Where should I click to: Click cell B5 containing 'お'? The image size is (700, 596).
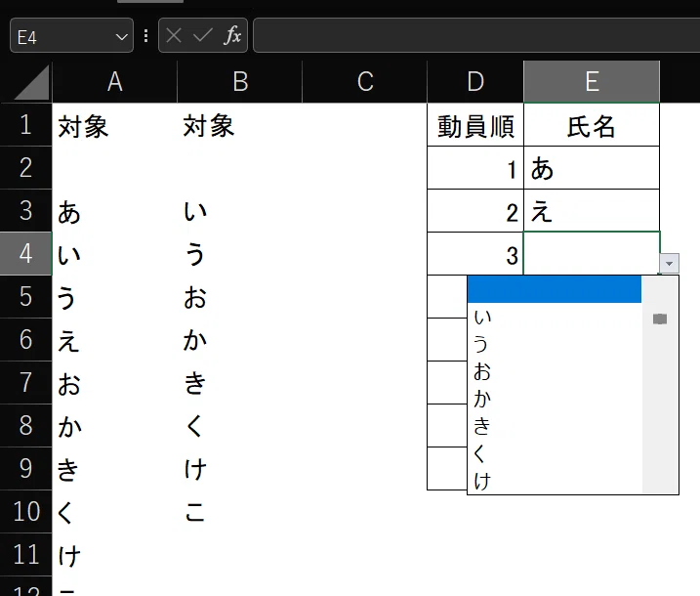pos(240,297)
